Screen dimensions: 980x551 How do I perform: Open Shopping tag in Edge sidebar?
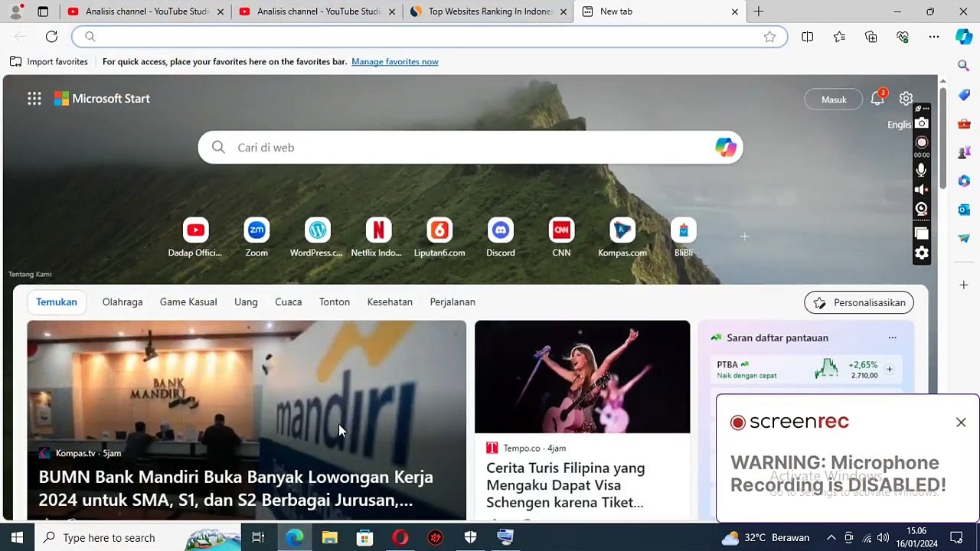point(964,95)
